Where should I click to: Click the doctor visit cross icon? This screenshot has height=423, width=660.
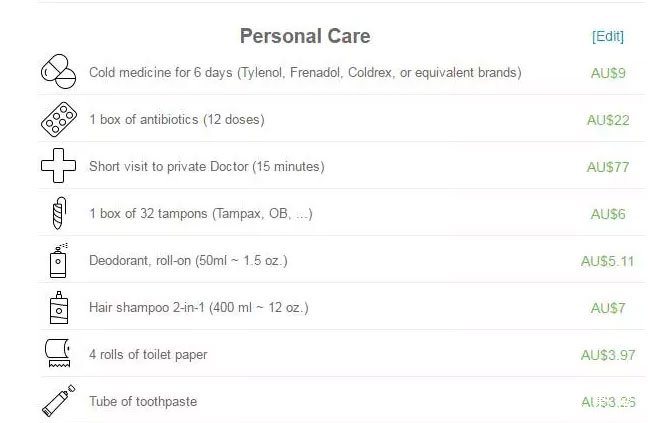pyautogui.click(x=59, y=165)
